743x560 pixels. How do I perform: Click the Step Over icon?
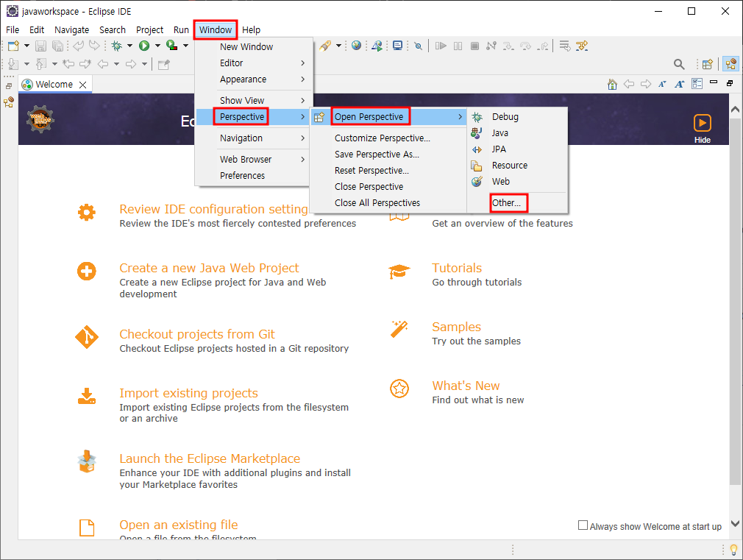[525, 46]
